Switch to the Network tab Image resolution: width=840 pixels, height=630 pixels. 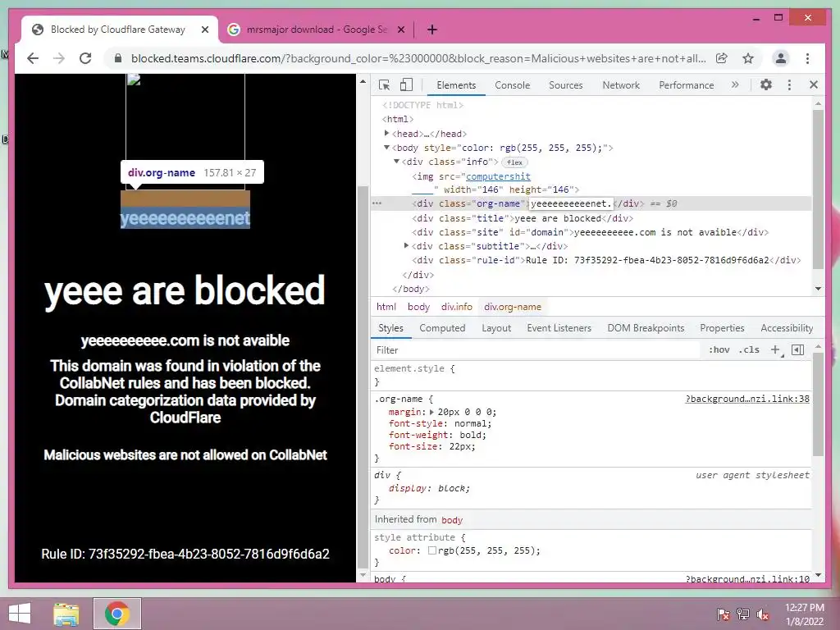pos(621,85)
